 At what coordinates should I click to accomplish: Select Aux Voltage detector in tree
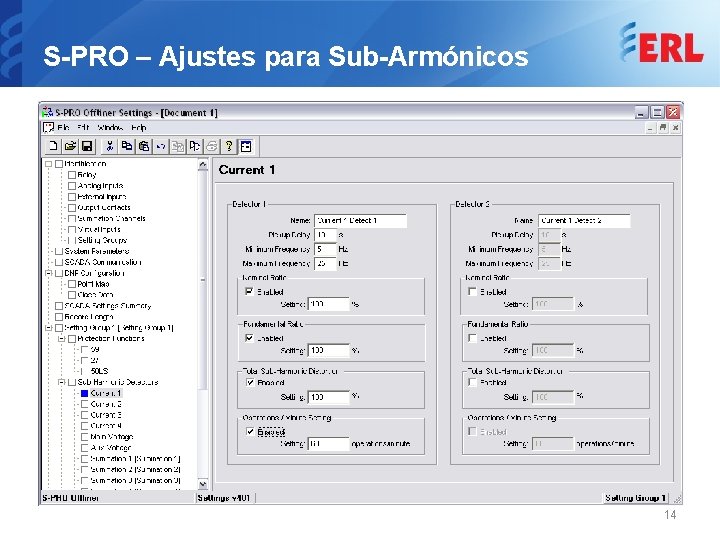(111, 448)
